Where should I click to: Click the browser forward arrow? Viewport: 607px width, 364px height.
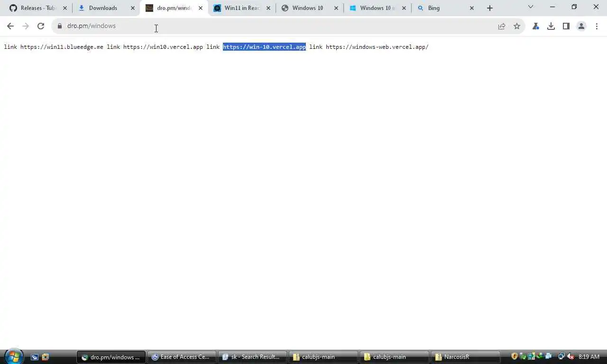pyautogui.click(x=26, y=26)
